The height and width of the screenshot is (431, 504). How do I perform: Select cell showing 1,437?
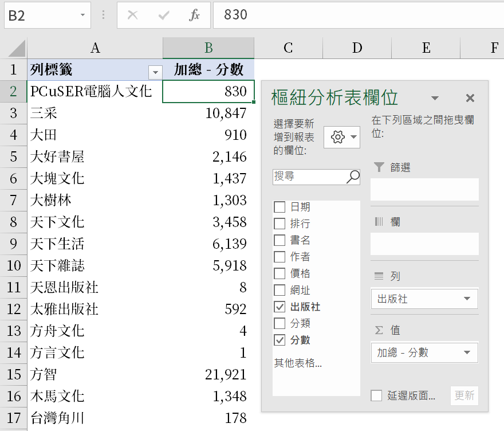[x=208, y=178]
